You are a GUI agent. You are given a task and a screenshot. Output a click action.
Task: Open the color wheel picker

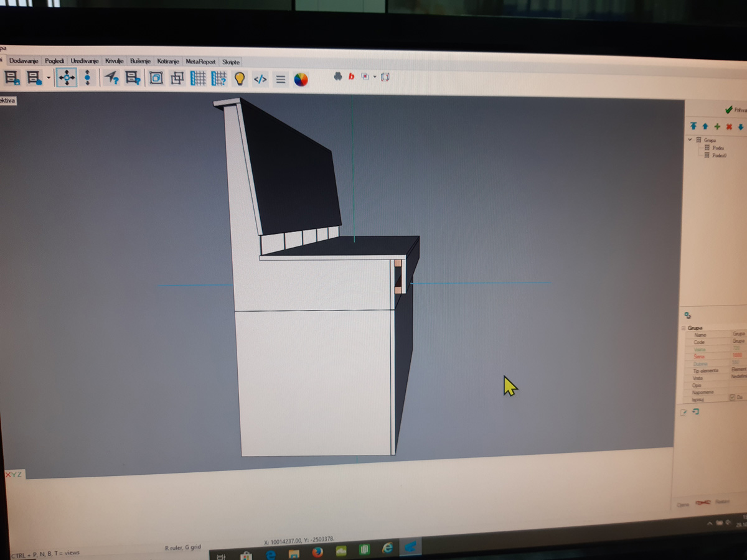coord(301,80)
